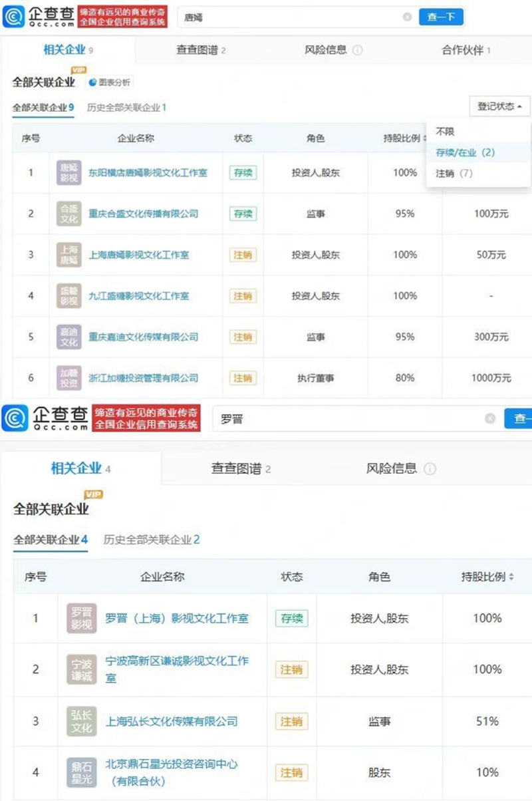This screenshot has width=532, height=801.
Task: Collapse the 登记状态 dropdown
Action: [x=498, y=106]
